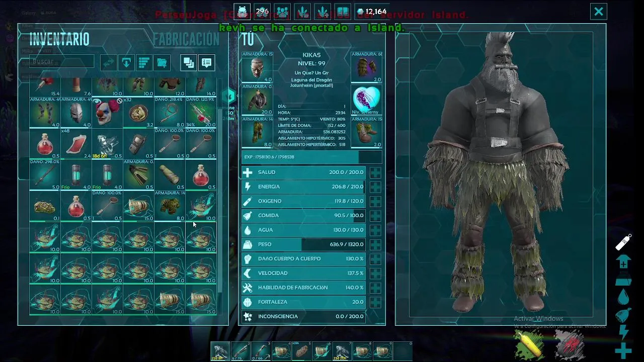Image resolution: width=644 pixels, height=362 pixels.
Task: Add a point to SALUD stat
Action: pyautogui.click(x=375, y=172)
